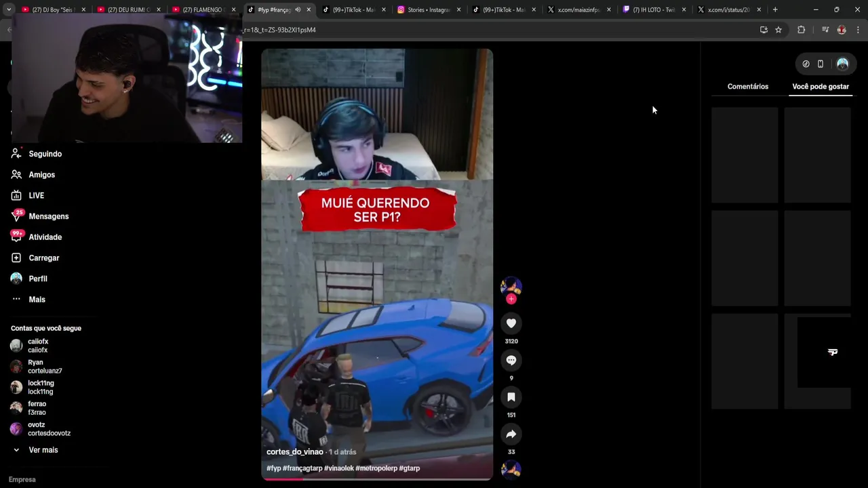Click the LIVE sidebar icon
868x488 pixels.
(16, 195)
